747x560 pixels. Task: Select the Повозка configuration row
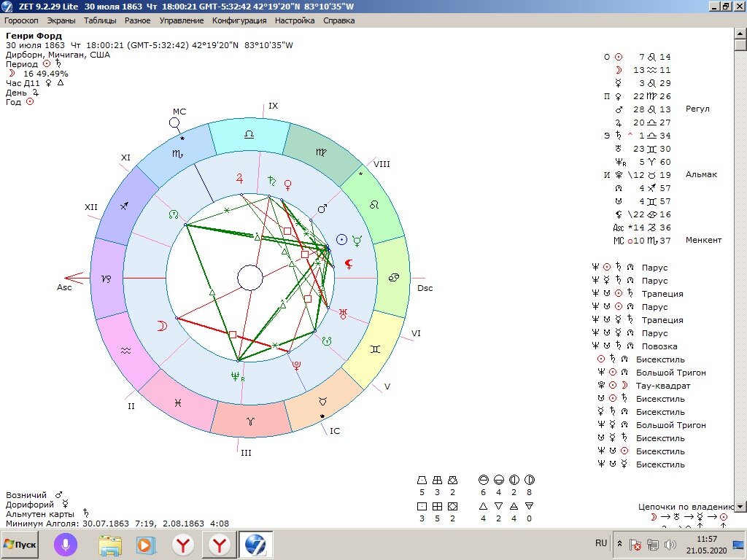pos(635,346)
